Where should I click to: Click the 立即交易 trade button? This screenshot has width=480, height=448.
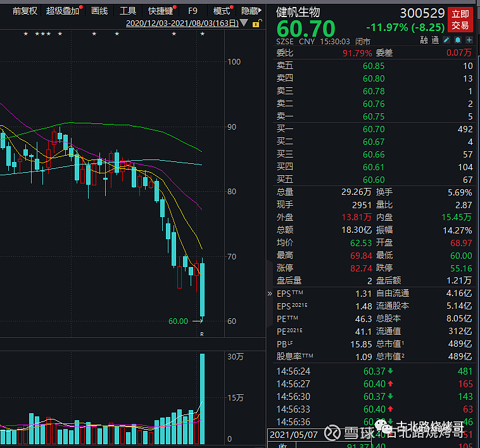(460, 20)
